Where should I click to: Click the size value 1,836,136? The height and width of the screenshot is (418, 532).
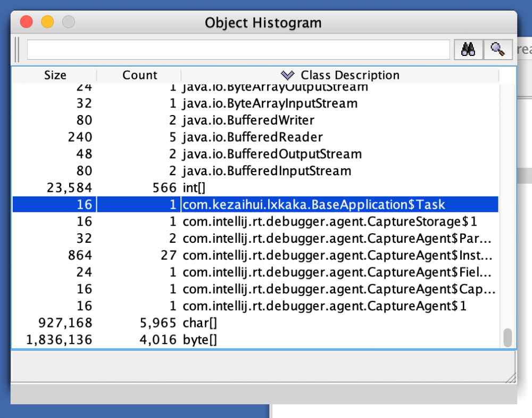click(59, 340)
